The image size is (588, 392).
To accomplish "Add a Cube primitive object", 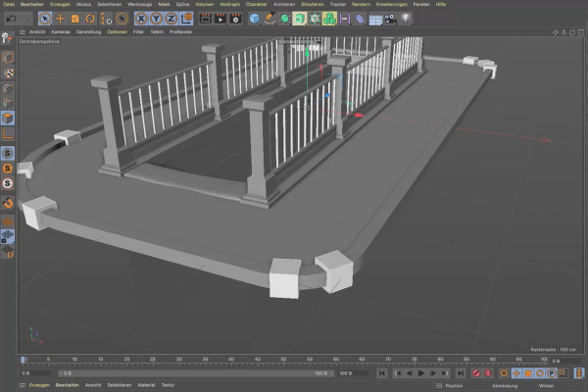I will pos(255,19).
